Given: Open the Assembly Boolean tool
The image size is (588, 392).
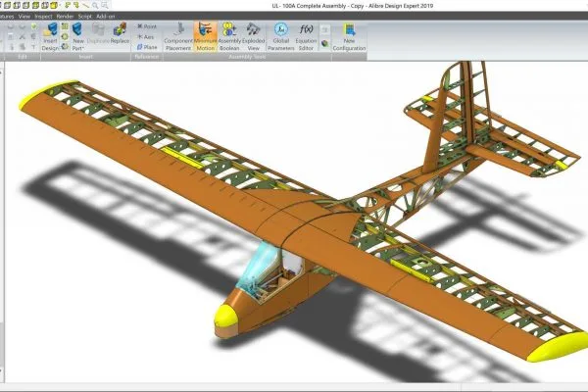Looking at the screenshot, I should click(229, 36).
